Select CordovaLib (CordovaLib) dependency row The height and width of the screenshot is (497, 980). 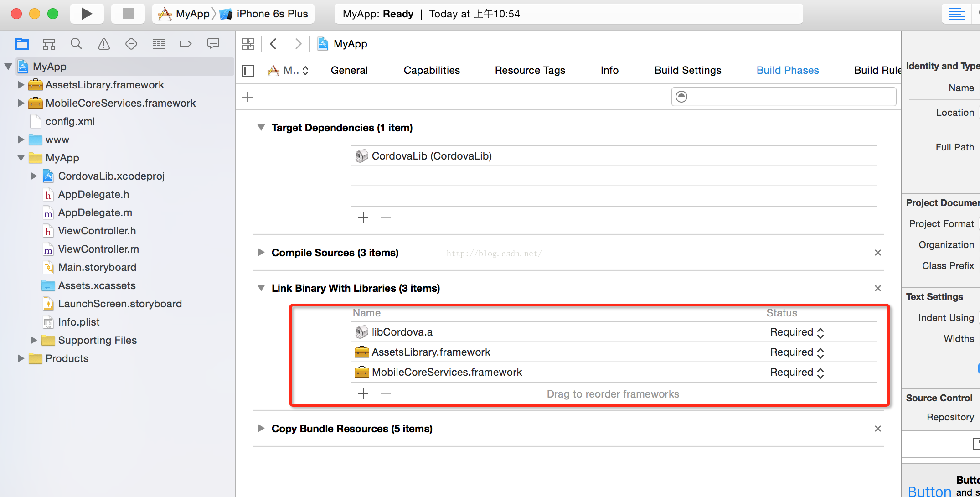coord(614,156)
